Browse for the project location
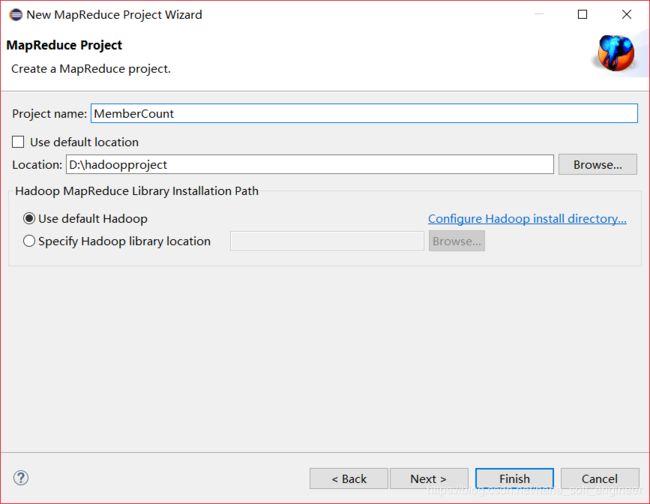Screen dimensions: 650x504 [x=597, y=165]
